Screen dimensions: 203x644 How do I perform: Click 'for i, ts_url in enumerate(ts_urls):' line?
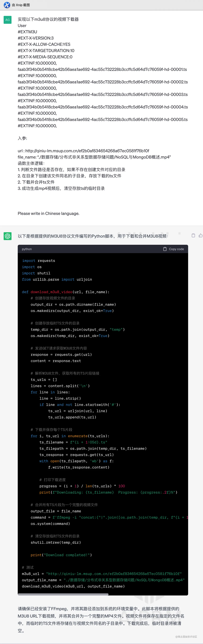click(70, 436)
